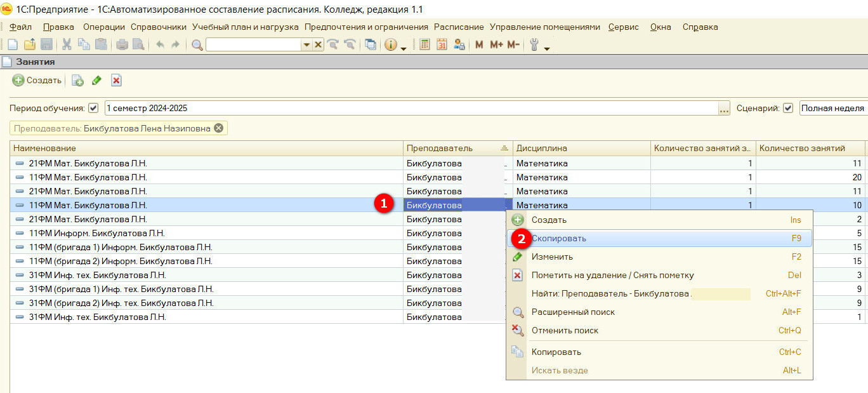Open the toolbar search field dropdown arrow
The height and width of the screenshot is (393, 868).
(x=306, y=44)
